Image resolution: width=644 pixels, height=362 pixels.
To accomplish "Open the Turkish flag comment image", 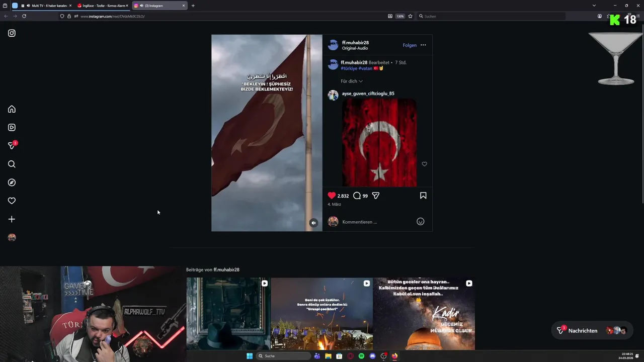I will (379, 143).
